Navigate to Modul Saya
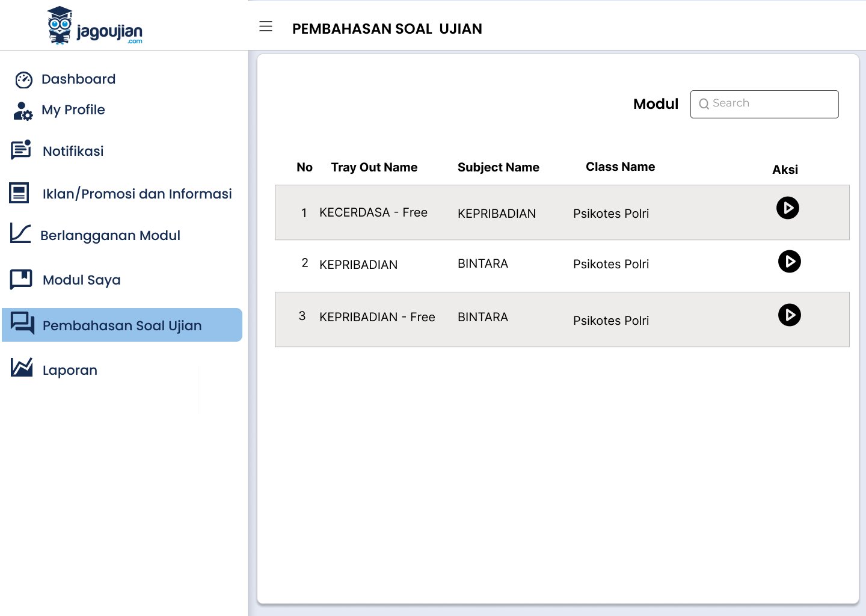Viewport: 866px width, 616px height. (x=82, y=280)
